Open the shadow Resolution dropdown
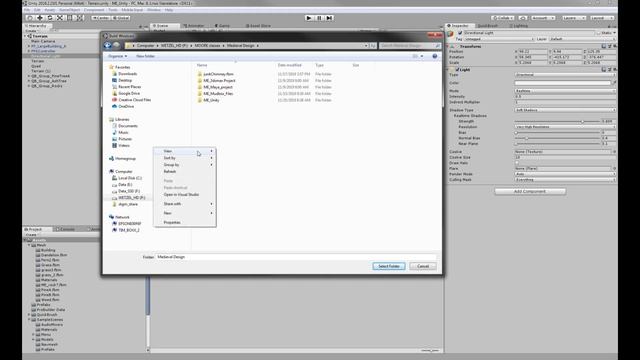This screenshot has height=360, width=640. coord(565,127)
